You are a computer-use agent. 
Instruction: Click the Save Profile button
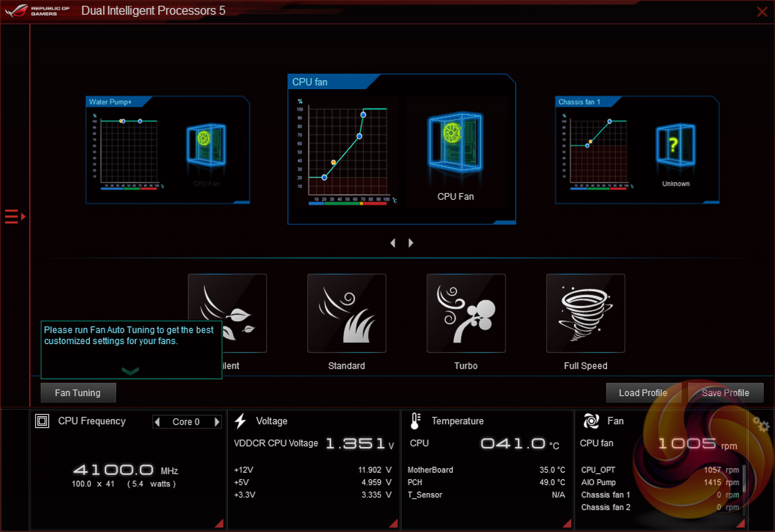726,393
